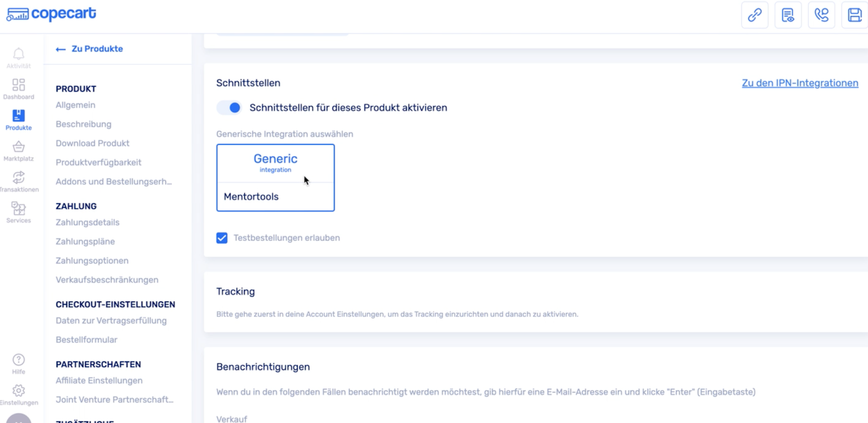Viewport: 868px width, 423px height.
Task: Click the link icon in top toolbar
Action: [x=755, y=15]
